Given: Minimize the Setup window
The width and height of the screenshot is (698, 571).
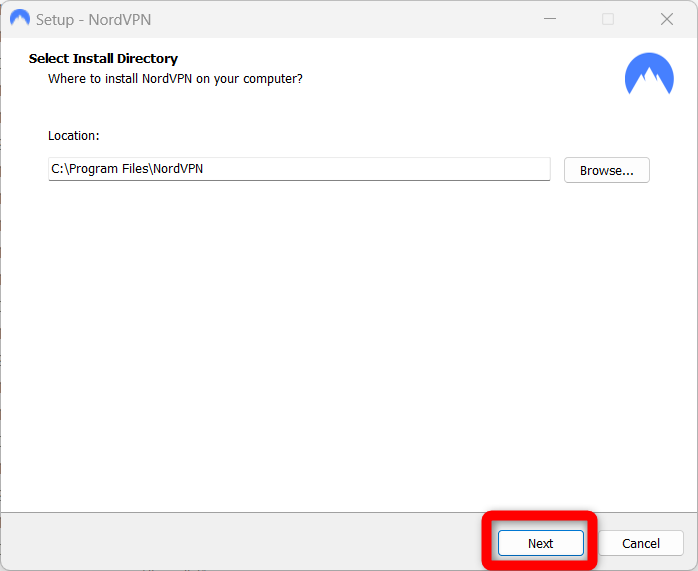Looking at the screenshot, I should coord(549,19).
